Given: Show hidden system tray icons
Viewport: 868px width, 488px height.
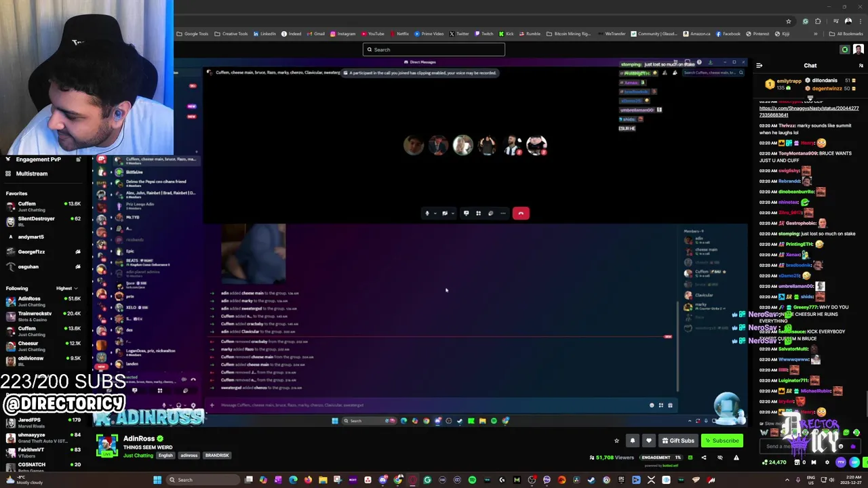Looking at the screenshot, I should click(787, 480).
